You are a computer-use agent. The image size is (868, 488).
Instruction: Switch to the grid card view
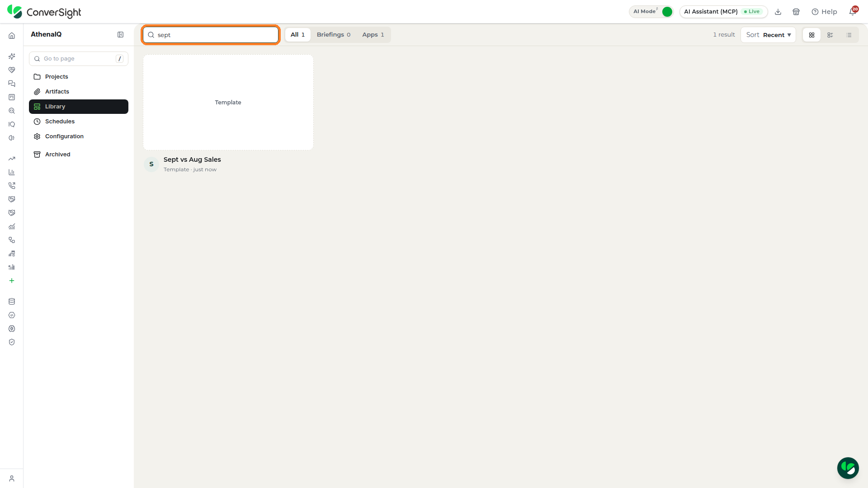tap(811, 35)
